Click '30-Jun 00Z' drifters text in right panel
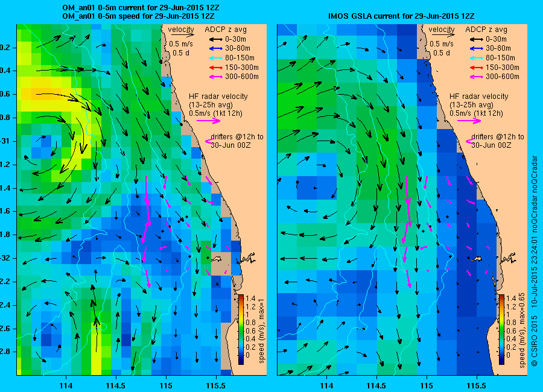This screenshot has height=392, width=543. click(x=491, y=145)
